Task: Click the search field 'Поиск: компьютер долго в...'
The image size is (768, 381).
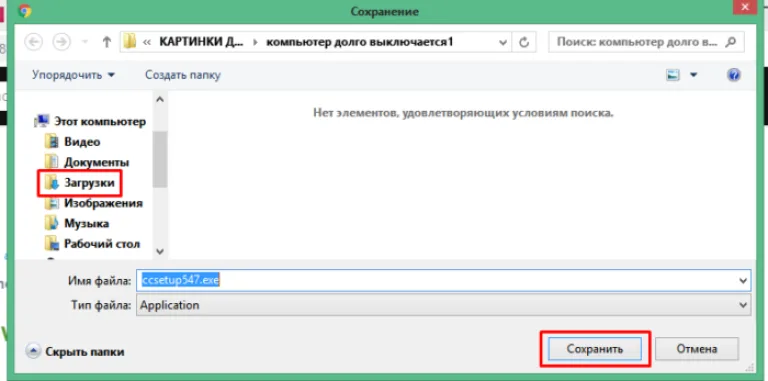Action: click(646, 42)
